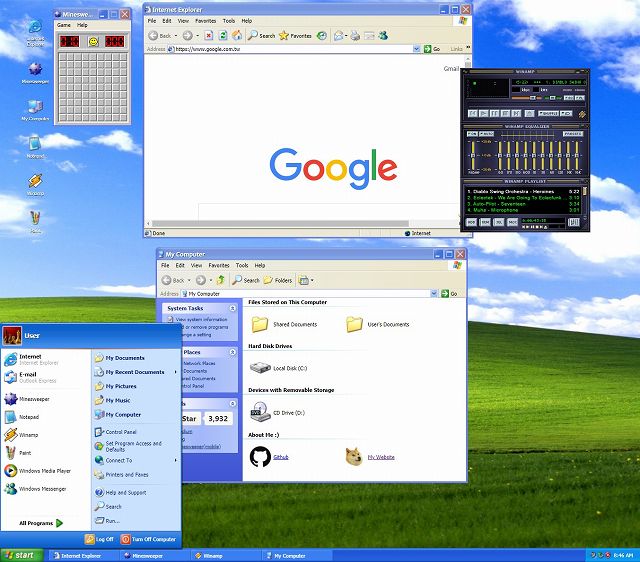This screenshot has width=640, height=562.
Task: Open address bar dropdown in Internet Explorer
Action: pos(416,49)
